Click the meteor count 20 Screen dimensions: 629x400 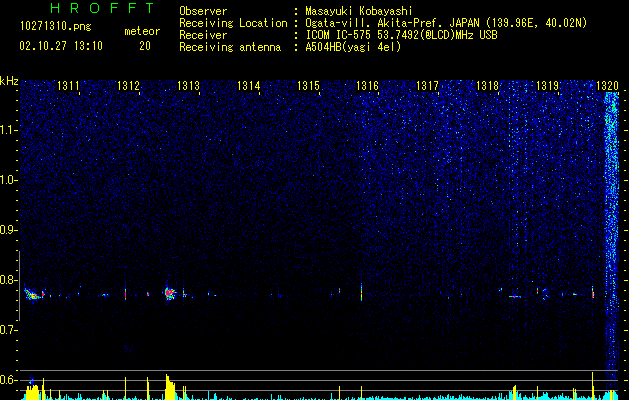click(x=145, y=46)
